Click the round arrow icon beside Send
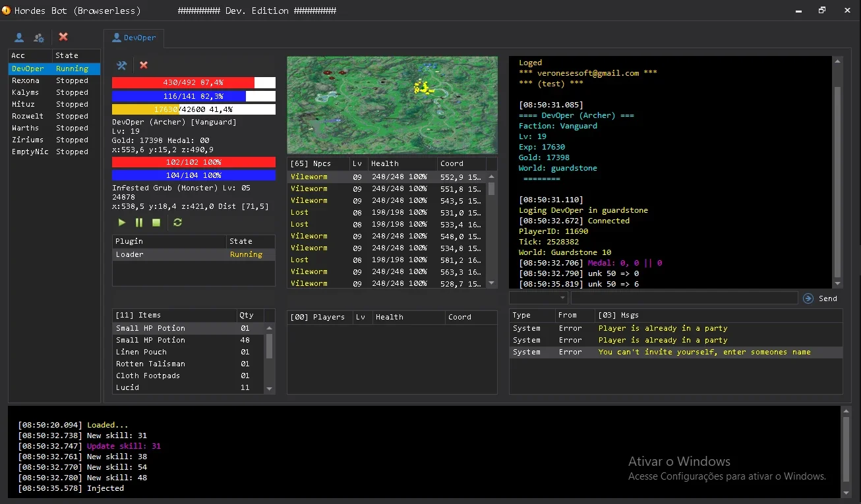The height and width of the screenshot is (504, 861). pos(808,298)
